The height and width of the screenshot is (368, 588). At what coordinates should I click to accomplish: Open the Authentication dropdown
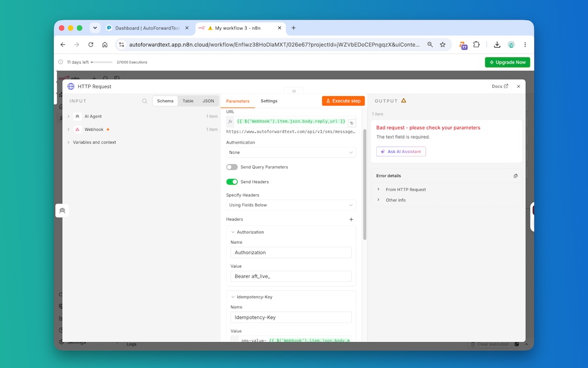point(291,152)
